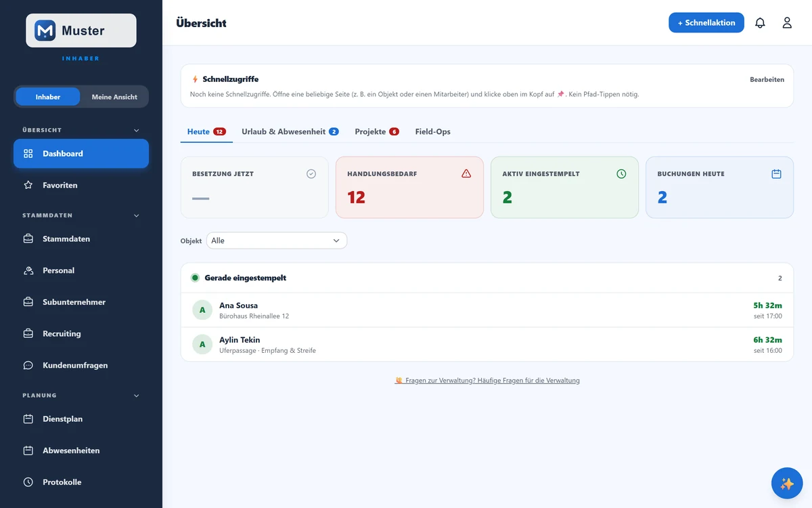Click the checkmark icon in Besetzung jetzt card

pos(311,174)
